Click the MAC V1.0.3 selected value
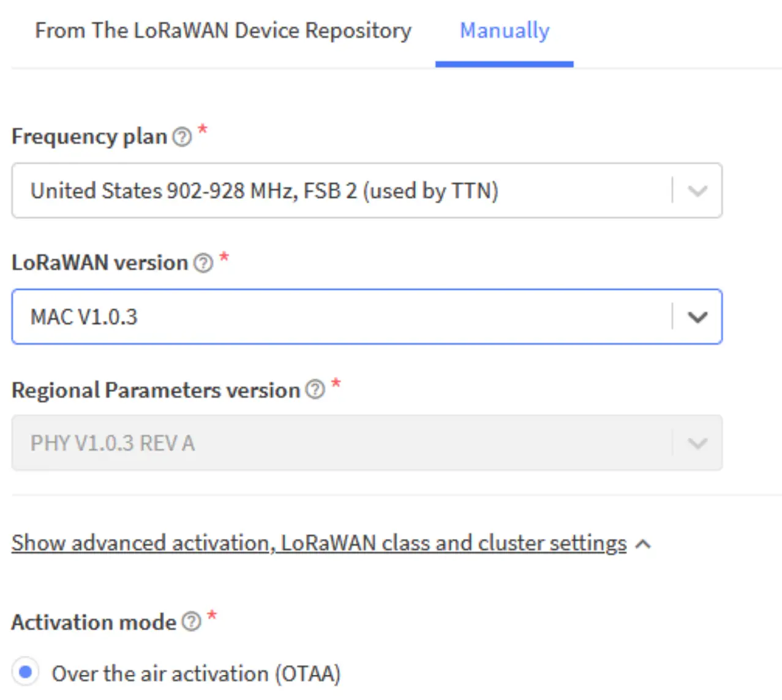This screenshot has width=782, height=700. 84,317
